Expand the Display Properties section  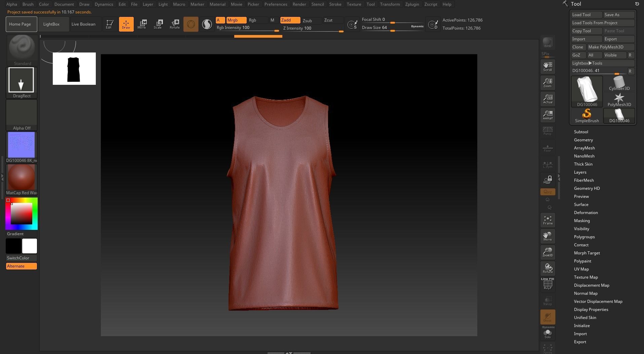(x=591, y=310)
